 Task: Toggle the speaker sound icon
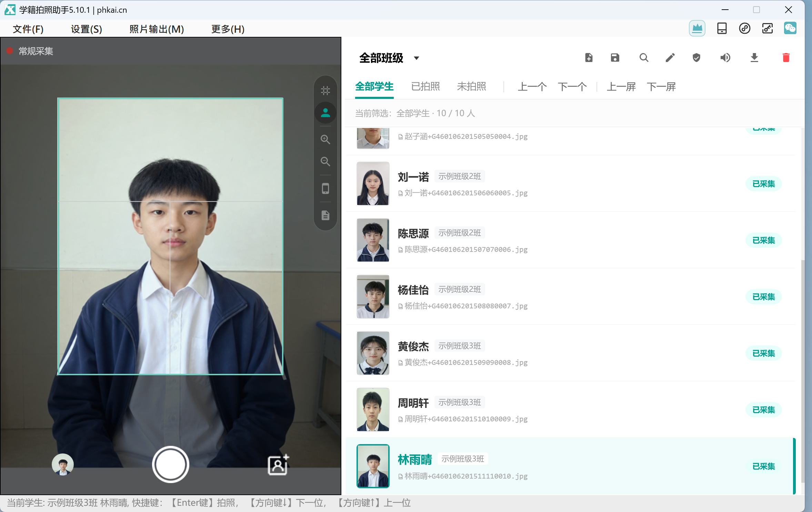tap(725, 58)
